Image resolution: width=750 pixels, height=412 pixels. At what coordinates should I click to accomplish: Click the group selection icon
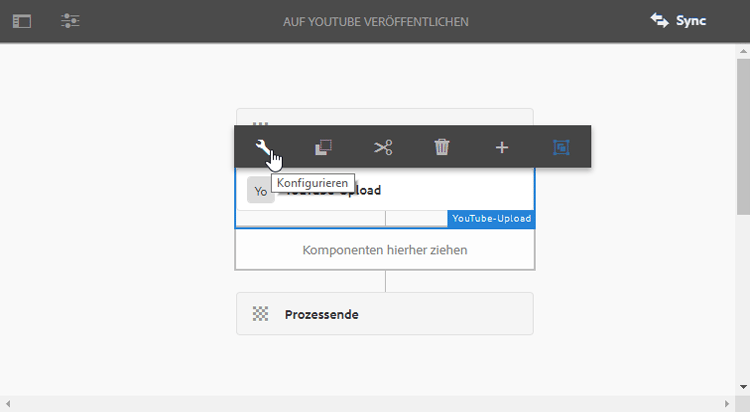tap(561, 147)
